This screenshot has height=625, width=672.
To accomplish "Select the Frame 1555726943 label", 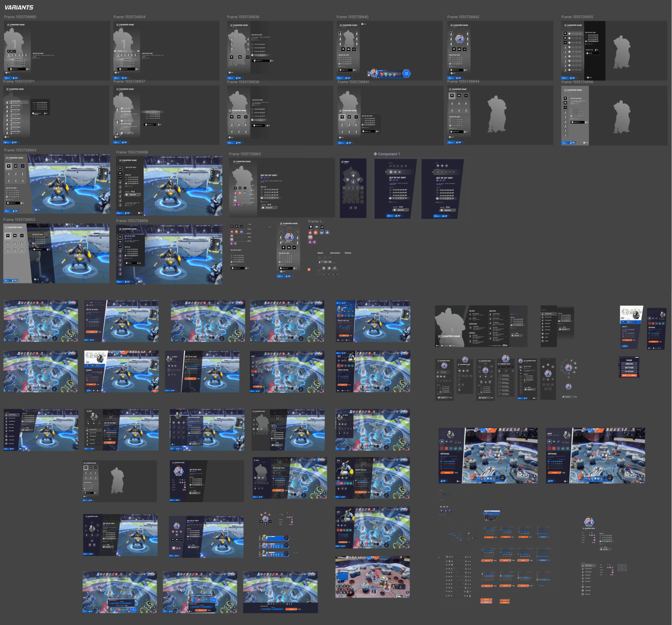I will click(20, 150).
